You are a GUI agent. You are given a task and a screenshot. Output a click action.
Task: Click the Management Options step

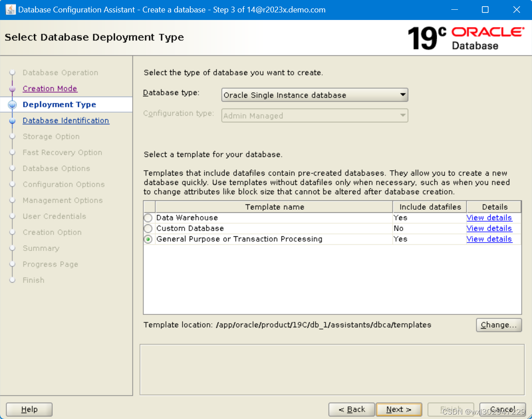click(63, 200)
